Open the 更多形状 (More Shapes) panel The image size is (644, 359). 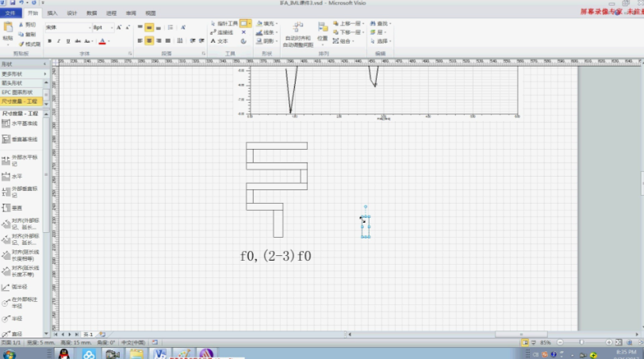pos(24,73)
